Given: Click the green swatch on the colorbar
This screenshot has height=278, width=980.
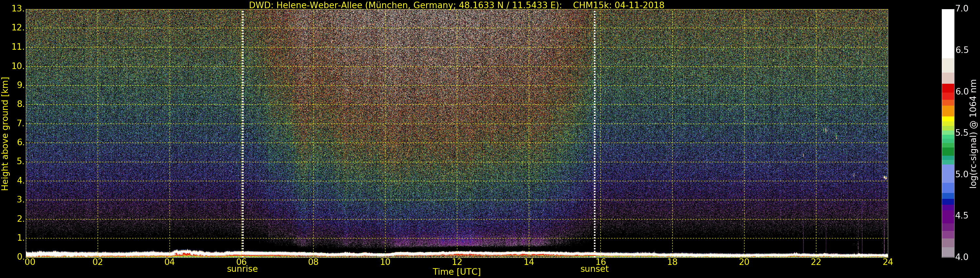Looking at the screenshot, I should tap(948, 151).
